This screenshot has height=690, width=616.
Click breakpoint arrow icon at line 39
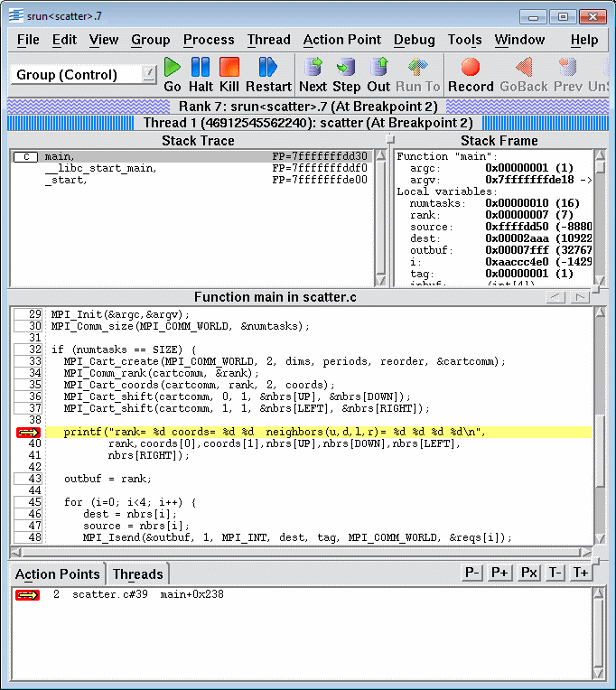[29, 433]
